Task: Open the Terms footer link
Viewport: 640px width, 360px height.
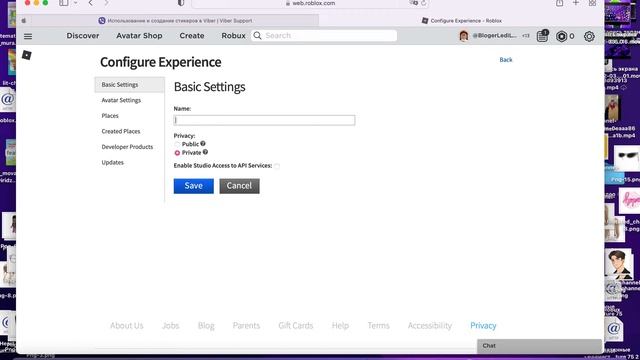Action: pyautogui.click(x=378, y=325)
